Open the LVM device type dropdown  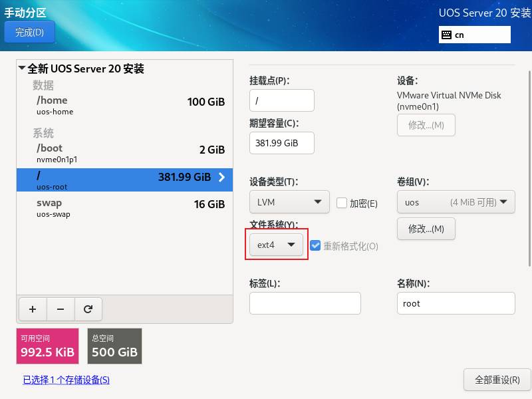click(x=289, y=202)
